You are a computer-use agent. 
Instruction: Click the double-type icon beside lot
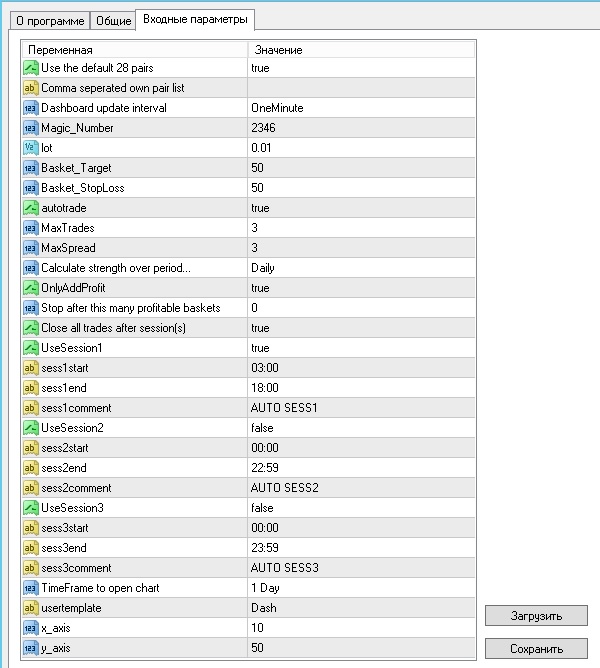coord(31,148)
